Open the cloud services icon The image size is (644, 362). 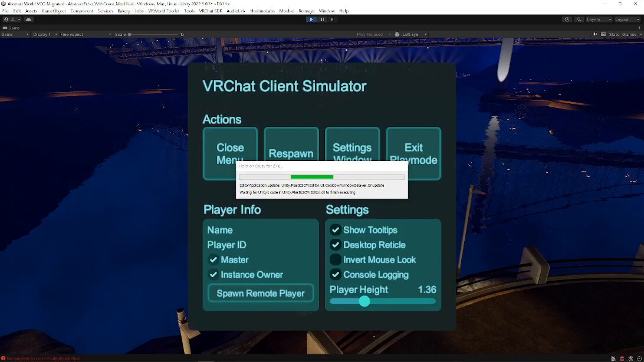pos(28,19)
